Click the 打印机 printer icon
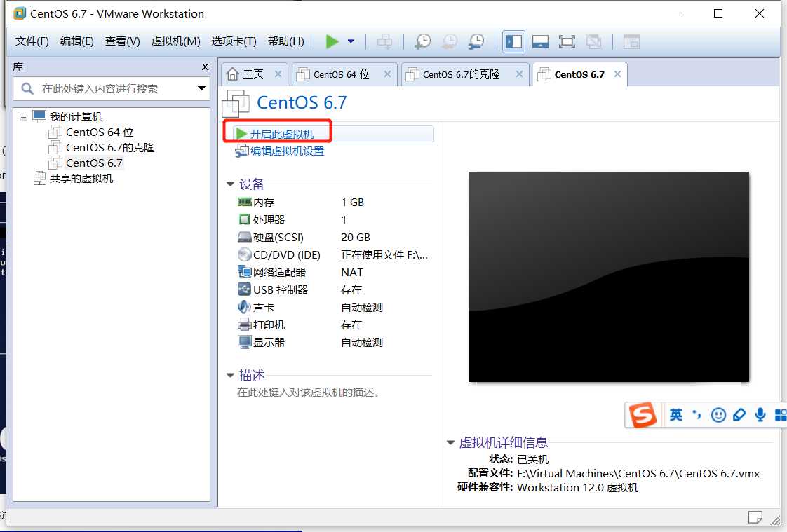Viewport: 787px width, 532px height. point(244,325)
